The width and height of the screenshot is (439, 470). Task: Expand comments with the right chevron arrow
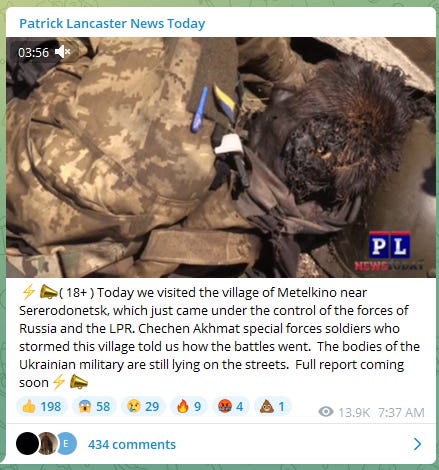(x=417, y=444)
